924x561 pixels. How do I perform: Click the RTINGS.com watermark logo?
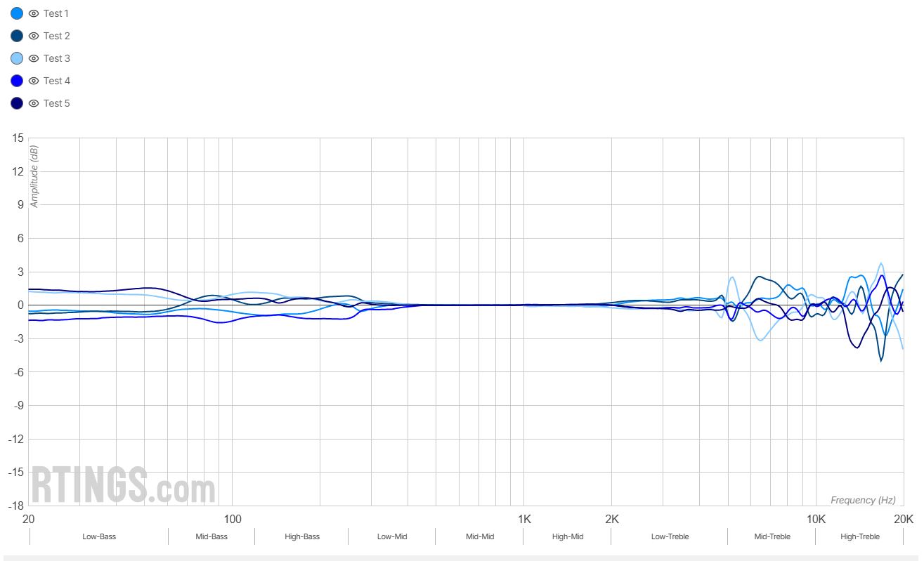coord(124,484)
